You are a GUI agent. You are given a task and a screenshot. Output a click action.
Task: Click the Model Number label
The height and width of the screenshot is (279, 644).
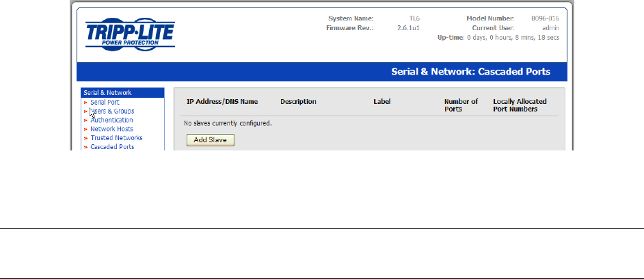[490, 18]
